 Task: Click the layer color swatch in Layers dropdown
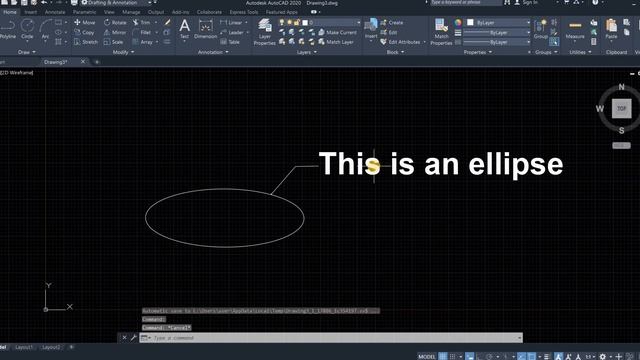[305, 22]
